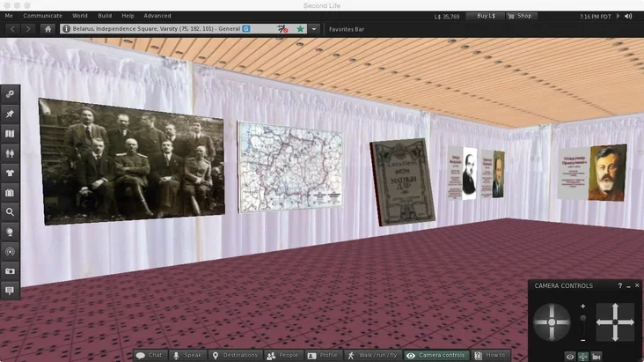Click the Shop button
644x362 pixels.
pyautogui.click(x=521, y=16)
